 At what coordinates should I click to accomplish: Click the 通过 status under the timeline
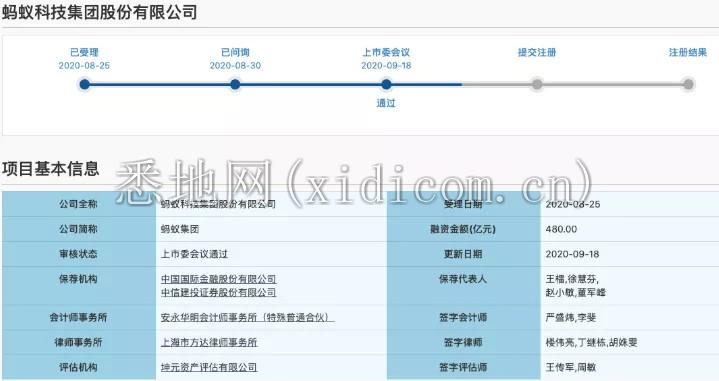386,103
